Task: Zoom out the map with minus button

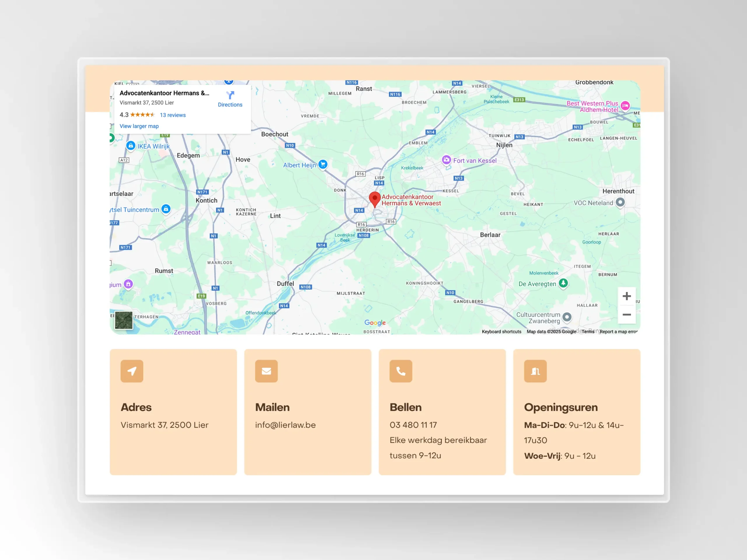Action: pyautogui.click(x=626, y=314)
